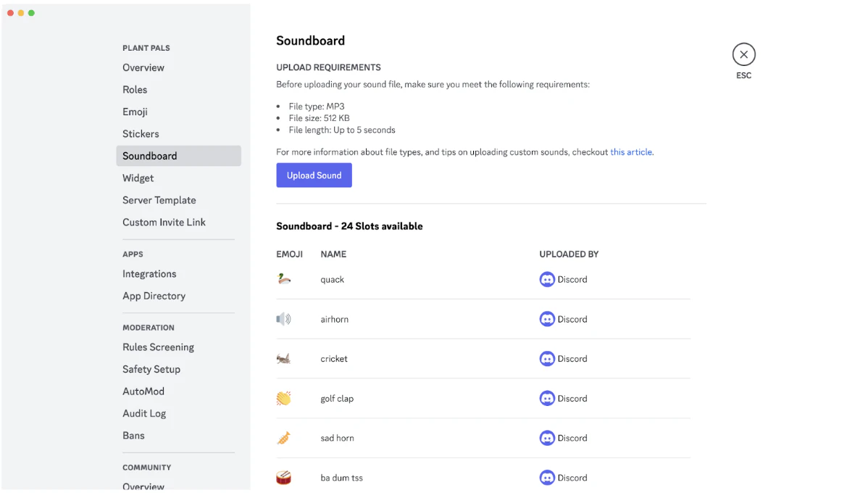Screen dimensions: 868x493
Task: Click the clapping hands emoji for golf clap
Action: coord(283,398)
